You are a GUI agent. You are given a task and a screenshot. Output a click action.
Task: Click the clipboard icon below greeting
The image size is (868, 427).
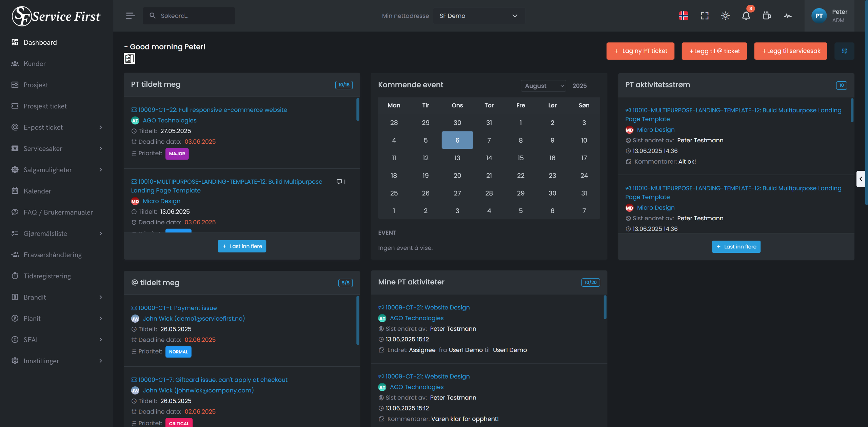click(x=129, y=59)
